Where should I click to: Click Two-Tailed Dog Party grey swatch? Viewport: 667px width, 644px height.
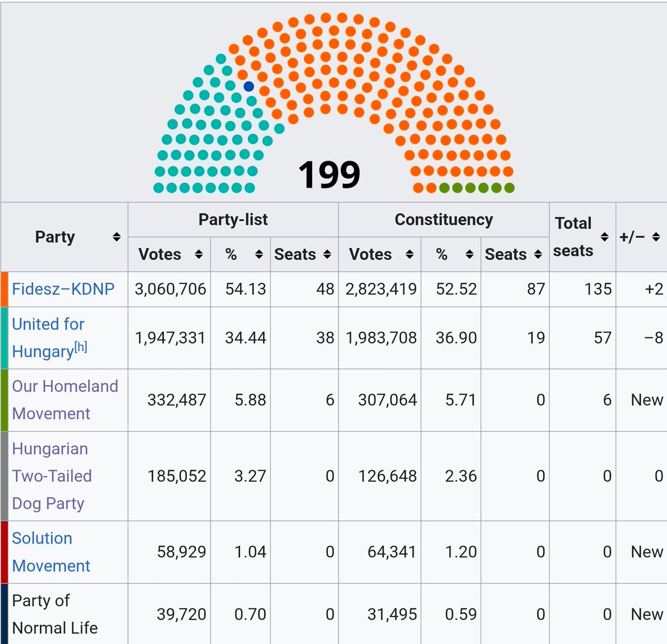[4, 476]
